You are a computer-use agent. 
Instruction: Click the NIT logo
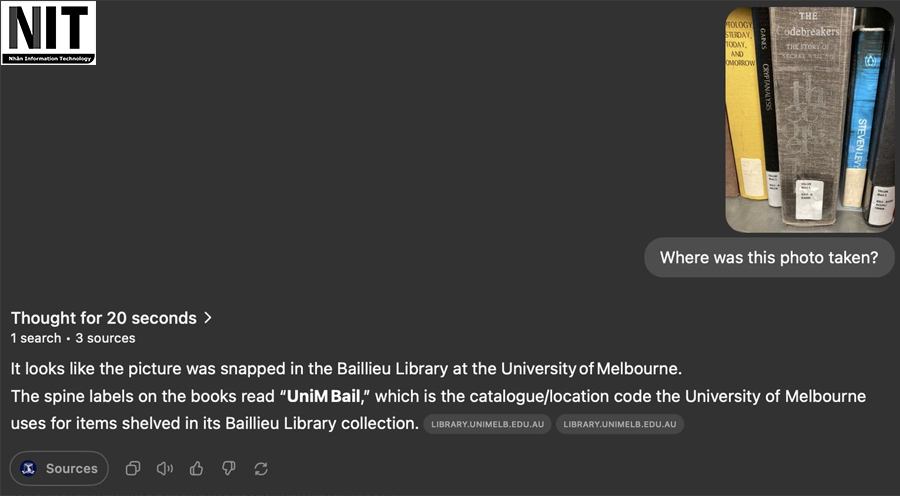49,33
